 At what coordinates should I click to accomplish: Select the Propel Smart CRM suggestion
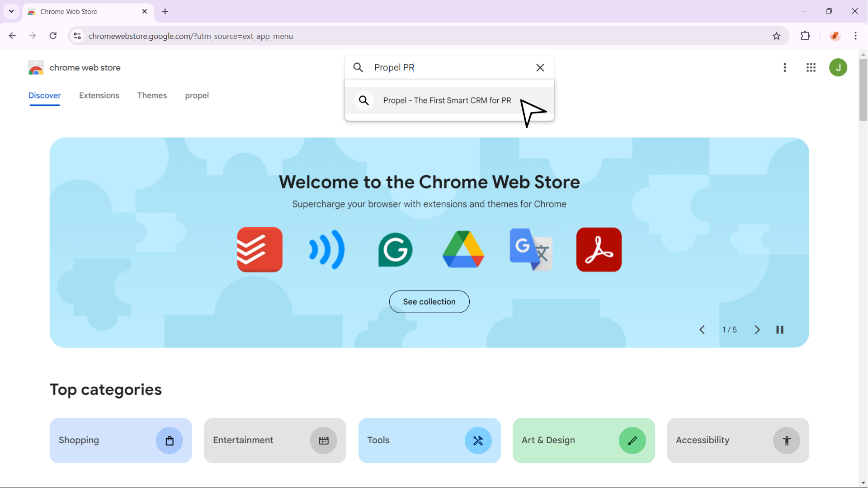[449, 100]
